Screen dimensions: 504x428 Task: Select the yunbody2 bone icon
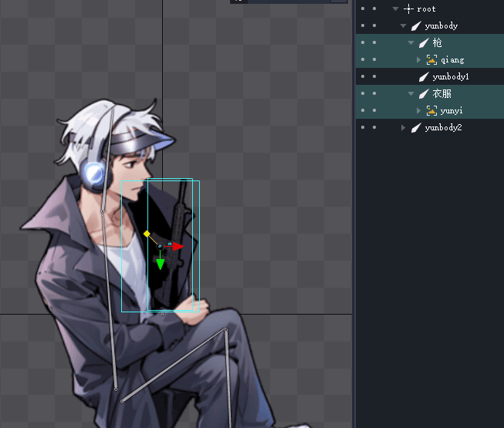pos(415,128)
